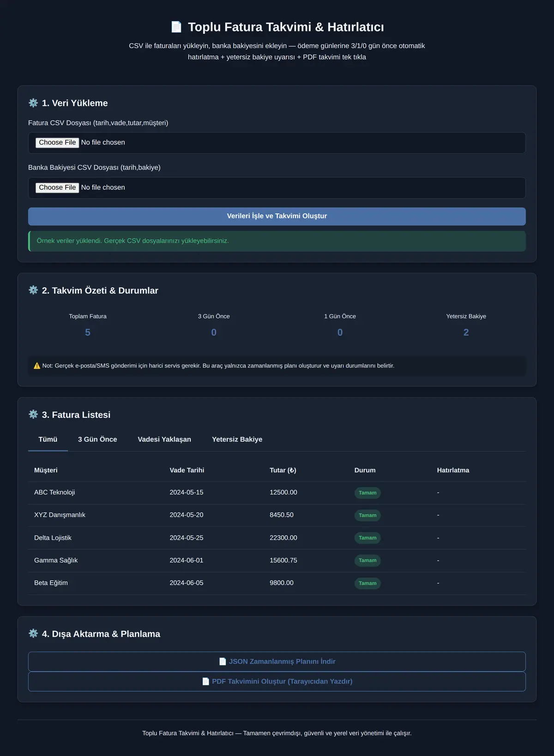Click the due date 2024-06-01
Screen dimensions: 554x756
[187, 560]
